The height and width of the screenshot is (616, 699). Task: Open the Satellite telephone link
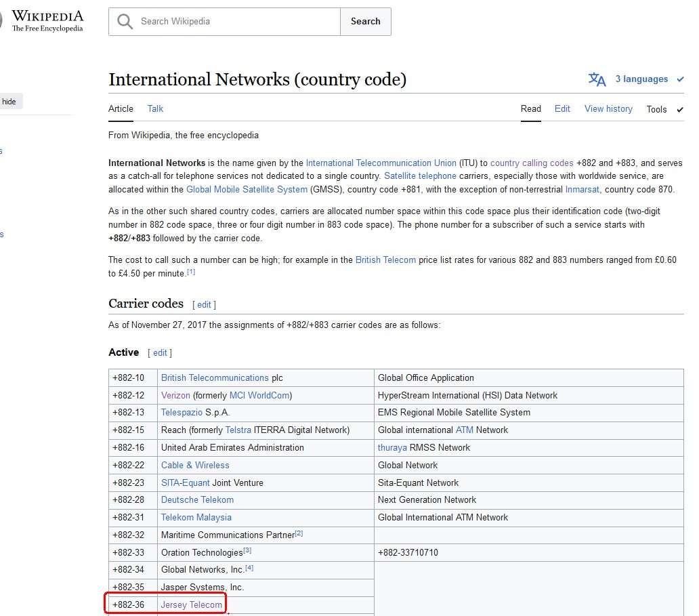tap(420, 176)
